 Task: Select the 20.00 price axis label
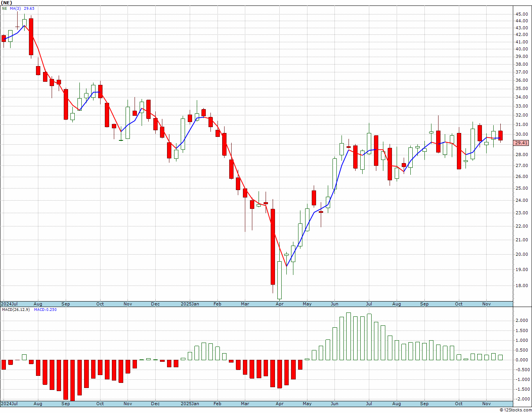point(521,254)
